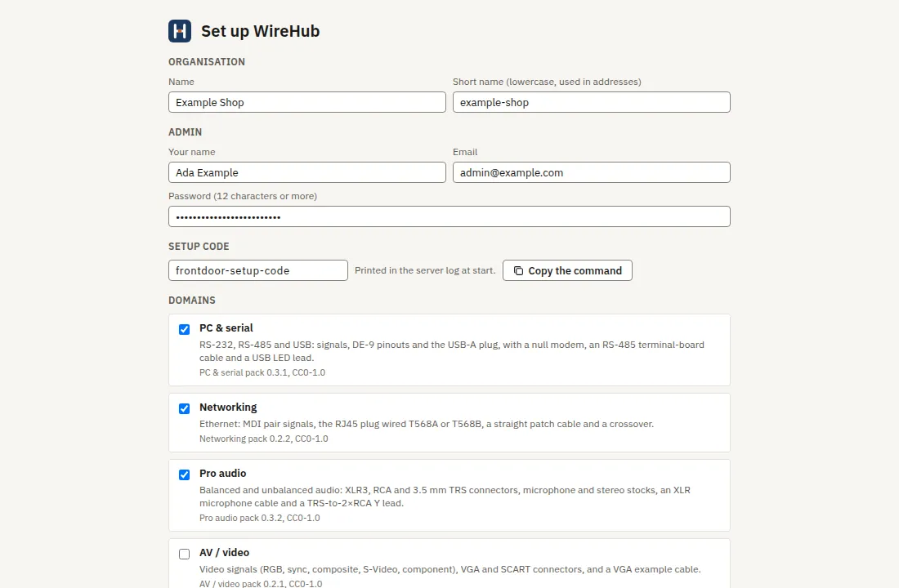The image size is (899, 588).
Task: Click the Email input field
Action: (x=591, y=172)
